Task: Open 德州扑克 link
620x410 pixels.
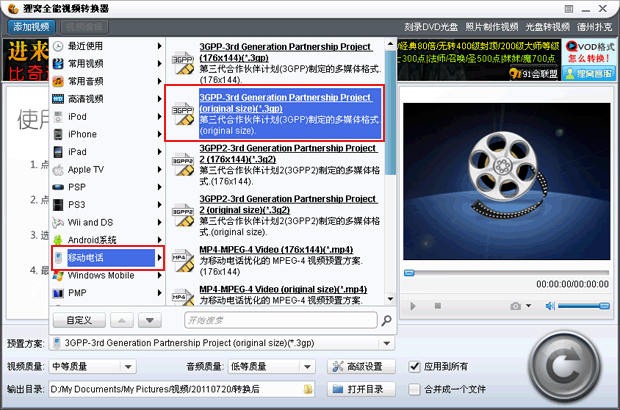Action: coord(594,27)
